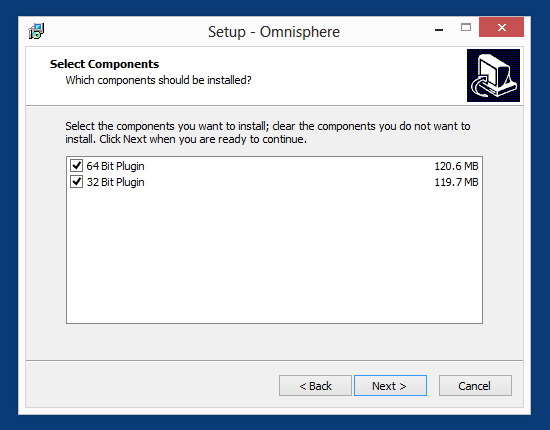Cancel the Omnisphere installation
Screen dimensions: 550x430
475,385
